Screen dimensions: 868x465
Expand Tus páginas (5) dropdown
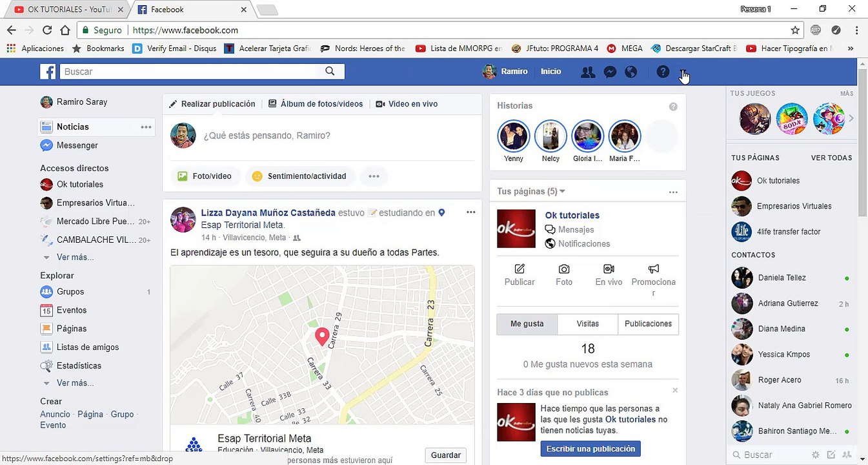point(531,192)
